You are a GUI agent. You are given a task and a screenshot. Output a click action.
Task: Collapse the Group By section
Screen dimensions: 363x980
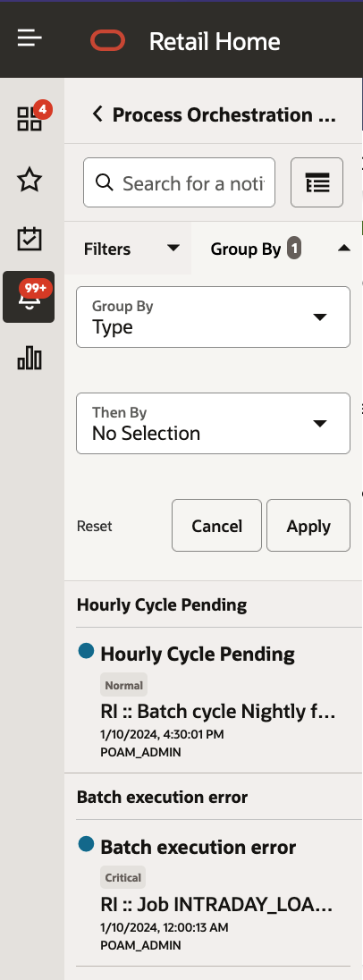coord(276,249)
